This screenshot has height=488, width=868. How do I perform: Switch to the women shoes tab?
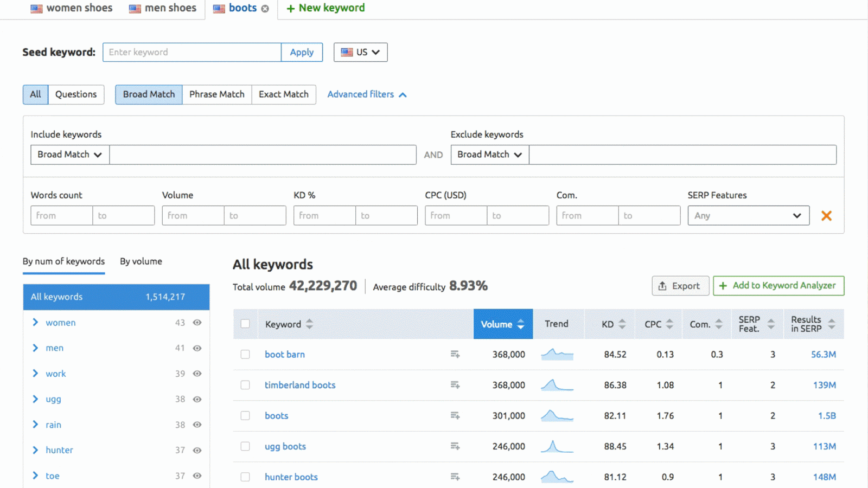click(72, 8)
